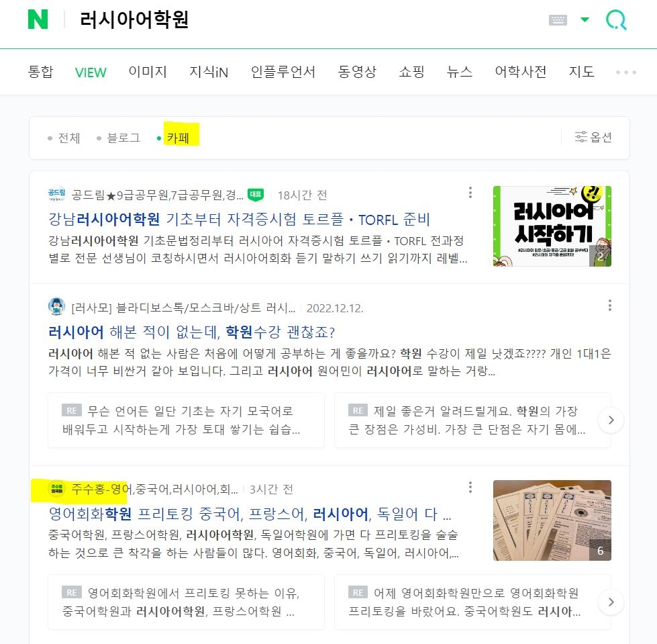The image size is (657, 644).
Task: Show more replies for the 영어회화학원 프리토킹 post
Action: [x=611, y=602]
